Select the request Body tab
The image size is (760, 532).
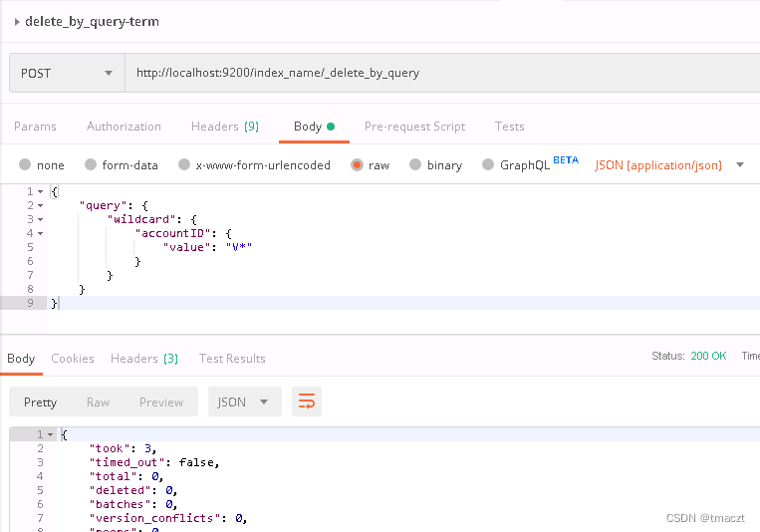(x=314, y=127)
